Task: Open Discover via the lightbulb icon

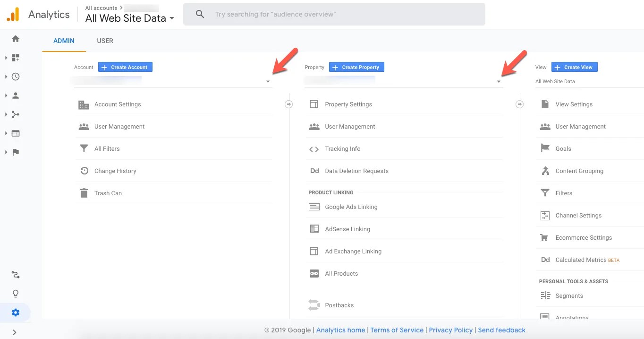Action: 15,293
